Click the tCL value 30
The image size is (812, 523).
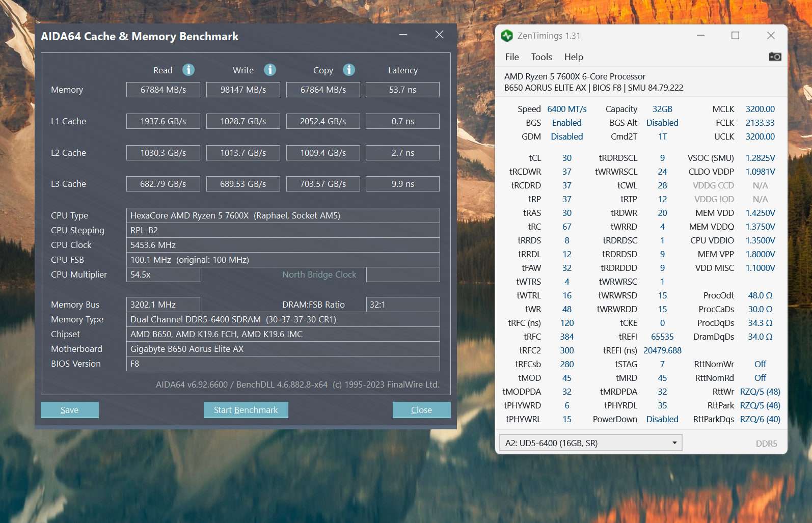click(567, 158)
